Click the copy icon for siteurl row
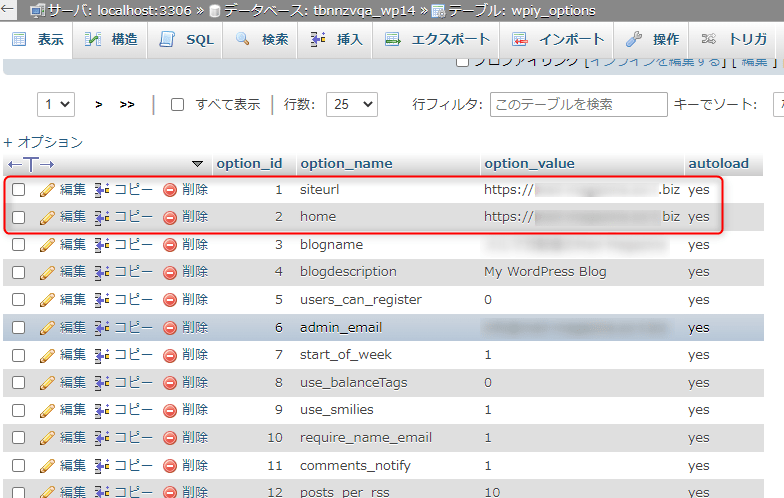The height and width of the screenshot is (498, 784). click(x=102, y=190)
